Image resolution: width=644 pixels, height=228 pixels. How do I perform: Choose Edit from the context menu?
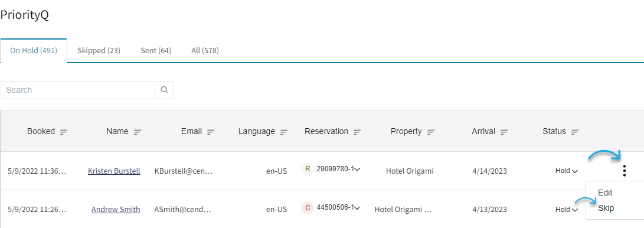point(605,193)
